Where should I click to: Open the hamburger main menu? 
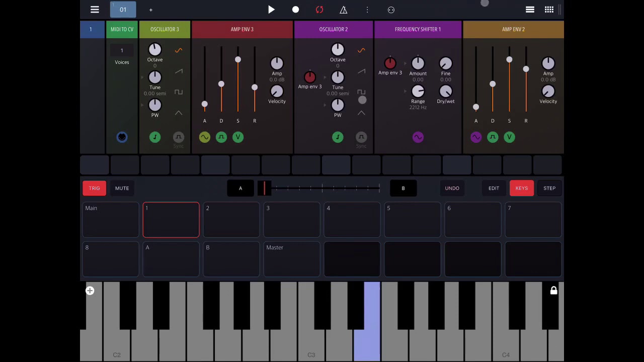(95, 10)
